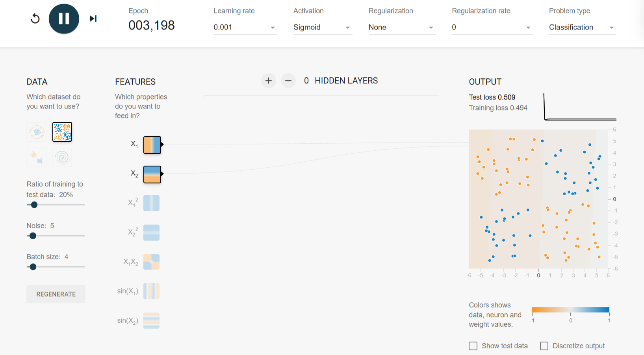Click the Training loss 0.494 text
644x355 pixels.
coord(498,108)
